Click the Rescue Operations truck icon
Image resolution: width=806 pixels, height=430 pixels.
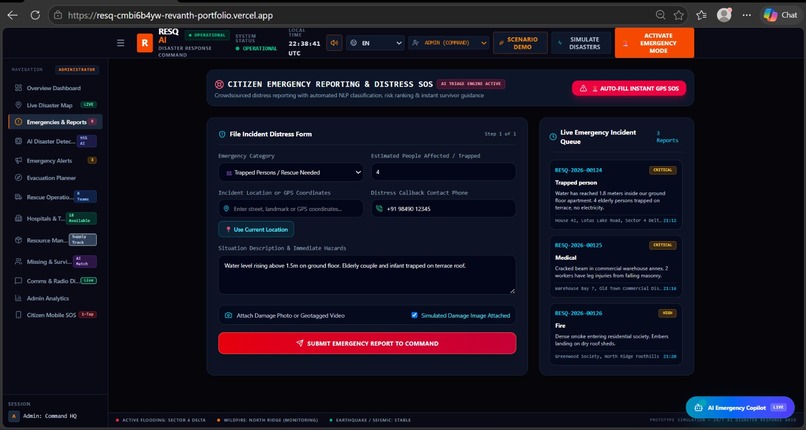point(19,197)
